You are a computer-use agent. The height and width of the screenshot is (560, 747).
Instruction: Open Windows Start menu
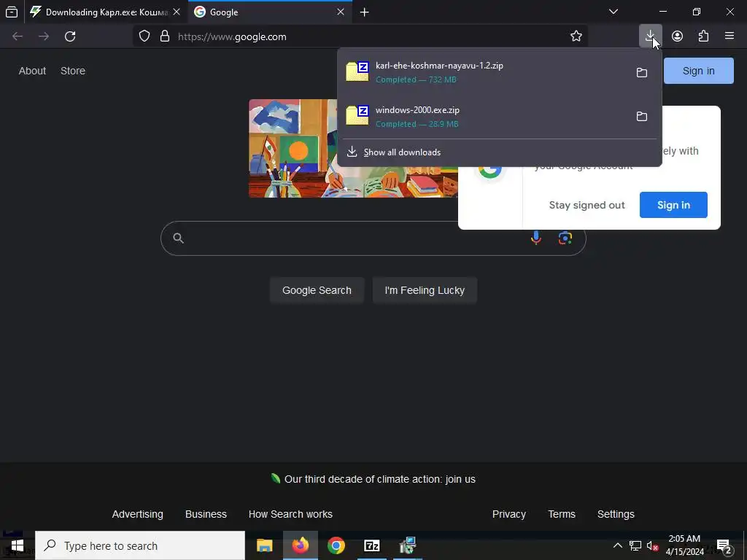tap(18, 545)
